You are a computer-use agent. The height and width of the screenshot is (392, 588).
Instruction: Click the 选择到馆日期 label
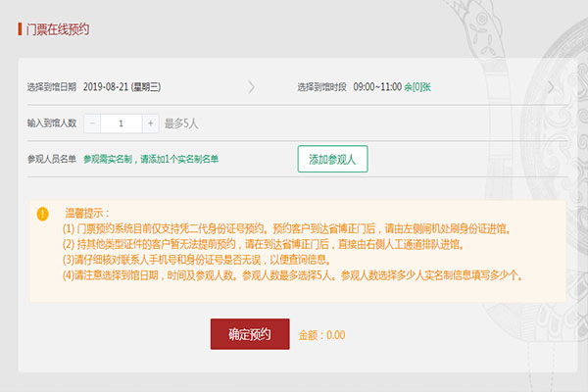[x=51, y=87]
